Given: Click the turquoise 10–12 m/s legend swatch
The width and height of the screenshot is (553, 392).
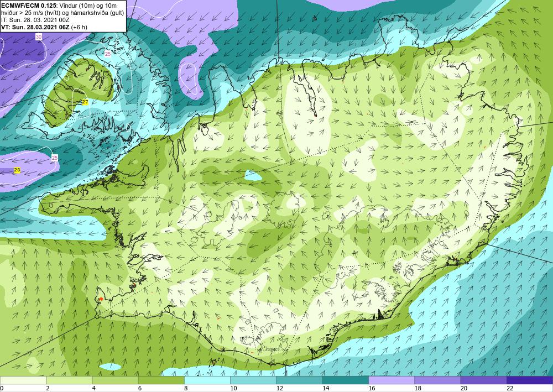Looking at the screenshot, I should [253, 380].
